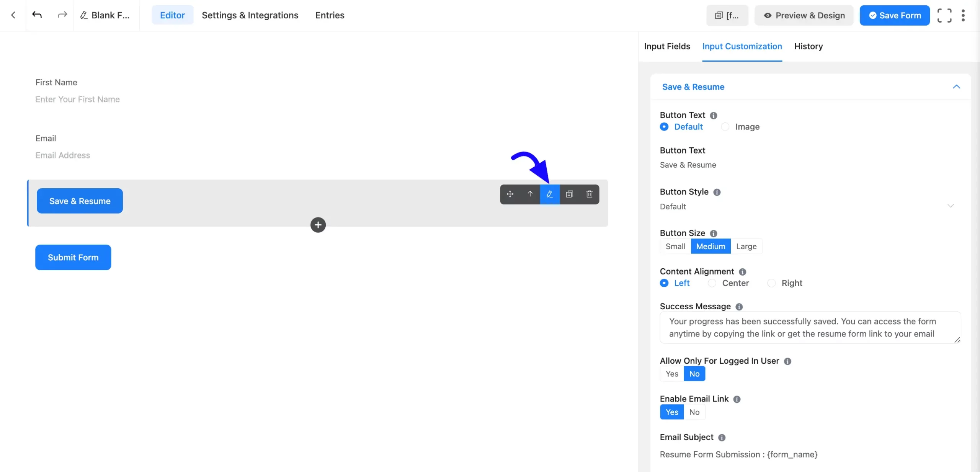Delete the Save & Resume field via trash icon
The height and width of the screenshot is (472, 980).
(x=589, y=194)
